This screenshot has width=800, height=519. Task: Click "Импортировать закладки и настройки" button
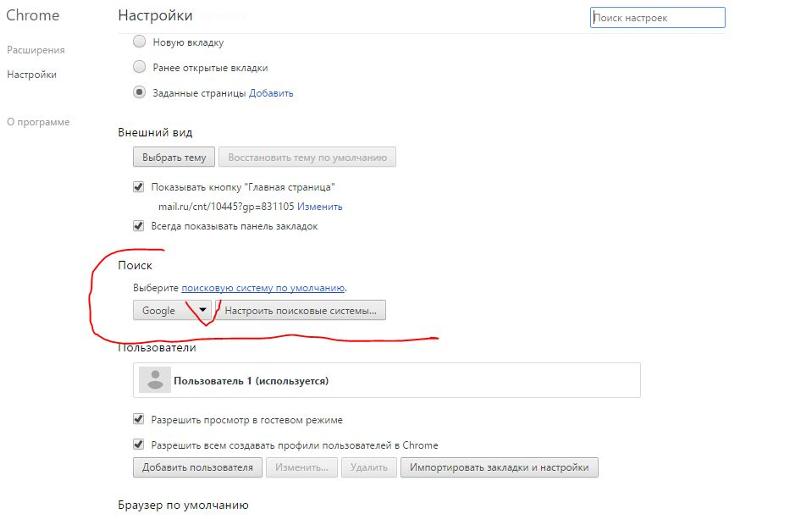point(499,467)
